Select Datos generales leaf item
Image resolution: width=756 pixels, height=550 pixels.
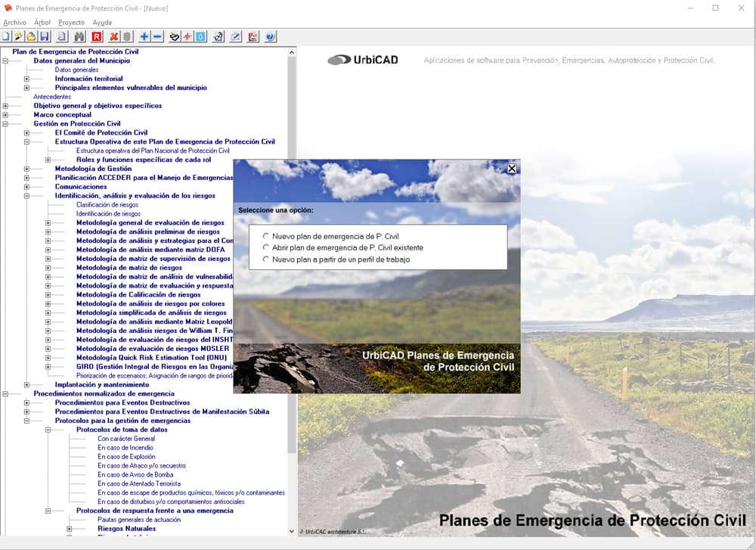[76, 70]
